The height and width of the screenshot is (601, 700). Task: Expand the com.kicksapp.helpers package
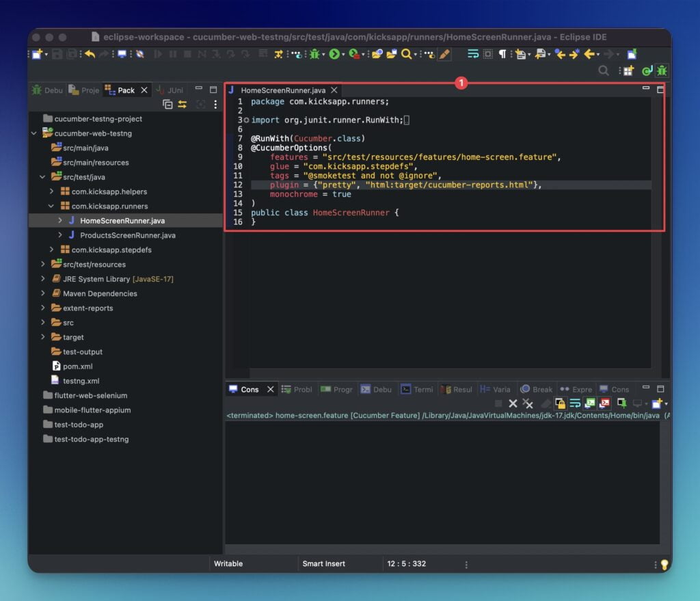(51, 191)
